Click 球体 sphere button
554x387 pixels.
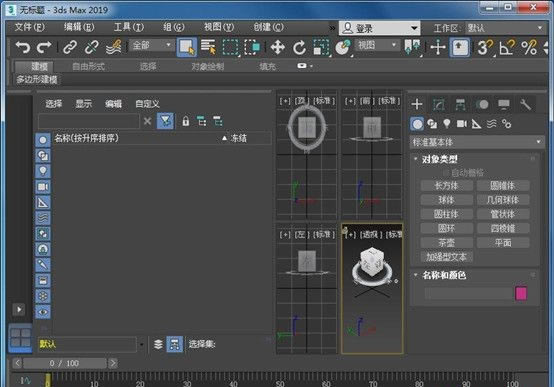pos(447,200)
